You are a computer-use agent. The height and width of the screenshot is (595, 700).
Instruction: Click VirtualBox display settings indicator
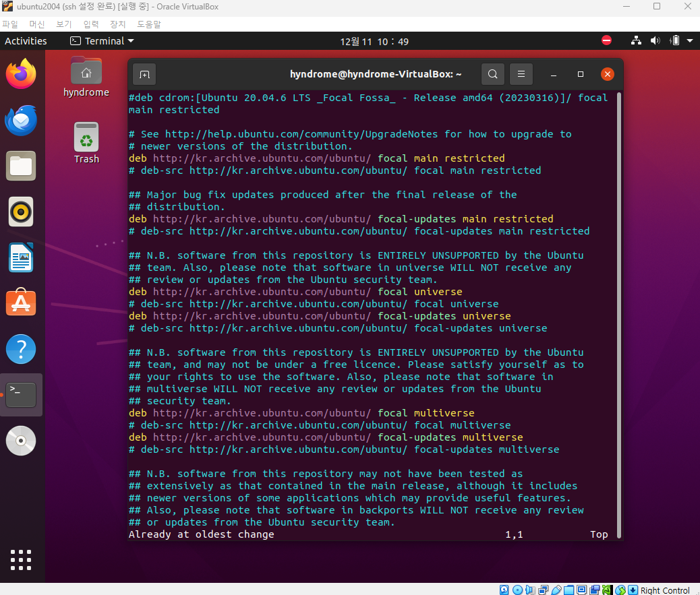(x=582, y=590)
